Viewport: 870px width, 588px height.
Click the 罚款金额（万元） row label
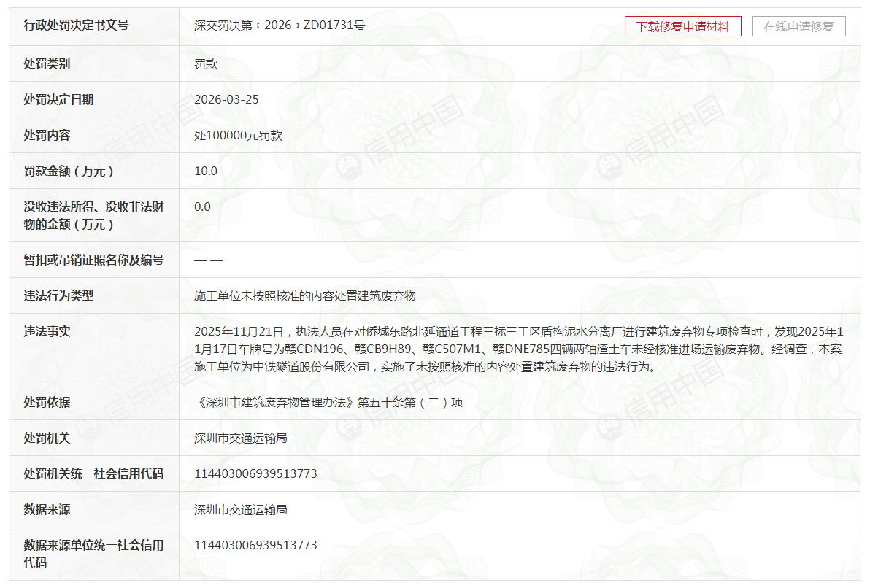pos(70,171)
